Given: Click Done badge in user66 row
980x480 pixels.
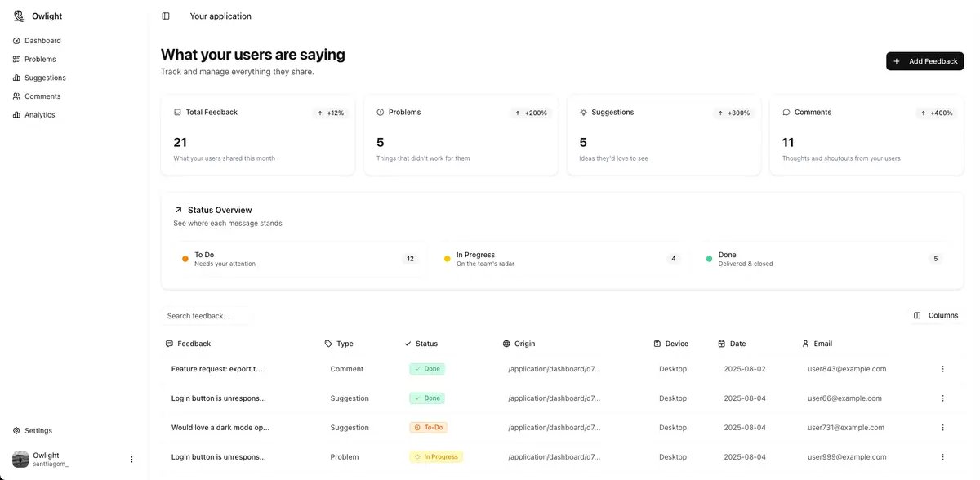Looking at the screenshot, I should point(427,398).
